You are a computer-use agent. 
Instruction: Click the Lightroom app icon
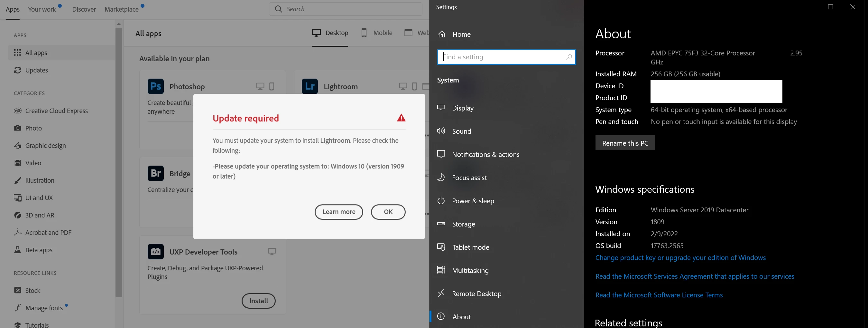[310, 86]
